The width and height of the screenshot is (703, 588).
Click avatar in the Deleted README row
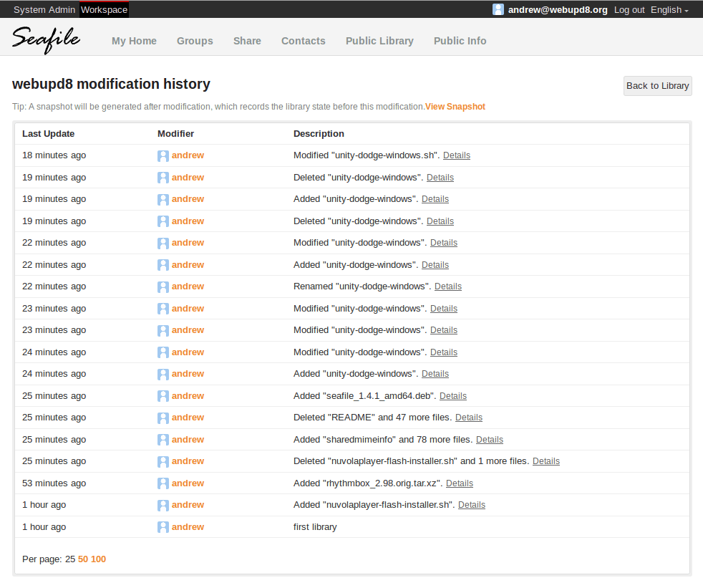click(x=163, y=418)
